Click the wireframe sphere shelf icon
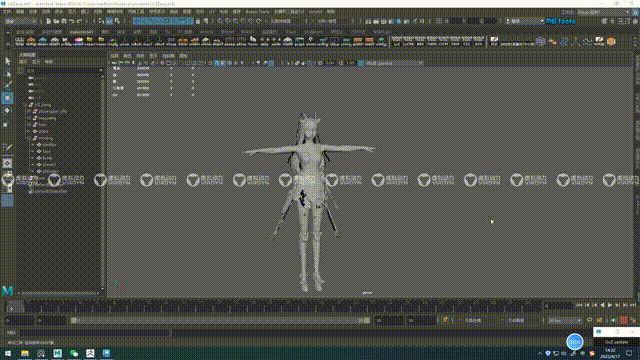640x360 pixels. click(x=541, y=41)
